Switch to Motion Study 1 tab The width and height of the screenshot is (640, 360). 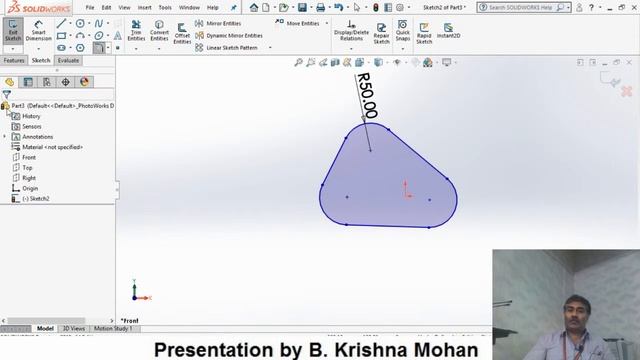(x=113, y=329)
